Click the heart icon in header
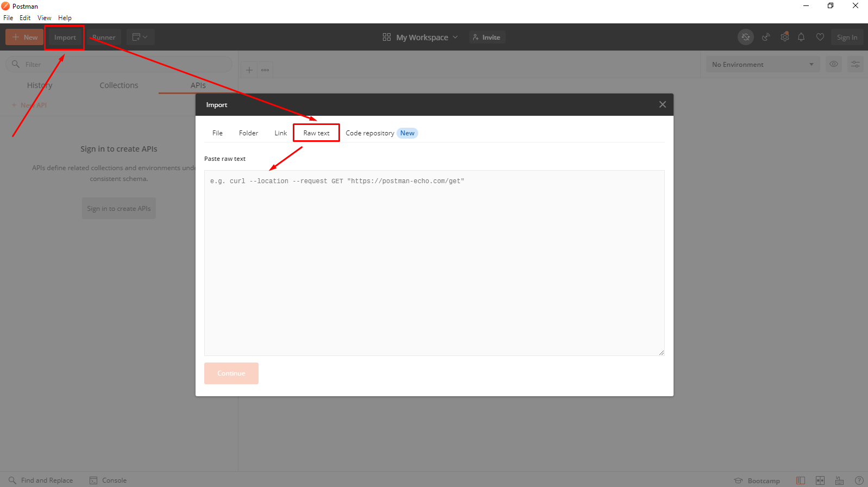The height and width of the screenshot is (487, 868). [x=820, y=37]
